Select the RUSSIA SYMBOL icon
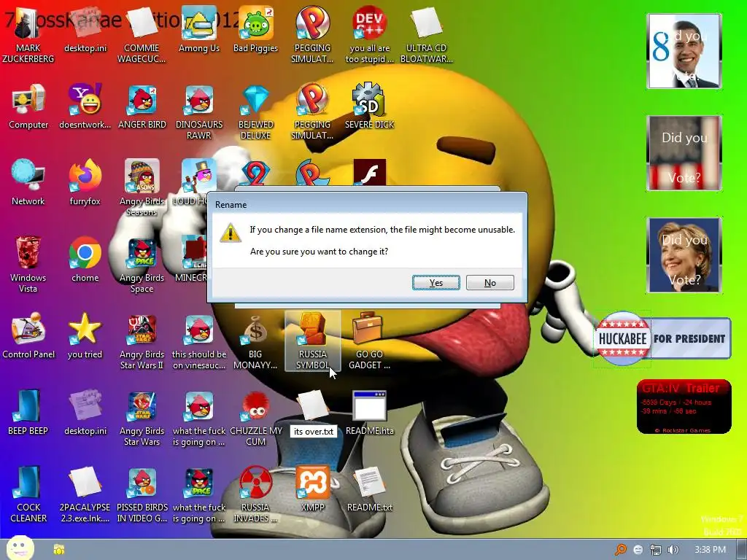This screenshot has height=560, width=747. pos(312,341)
